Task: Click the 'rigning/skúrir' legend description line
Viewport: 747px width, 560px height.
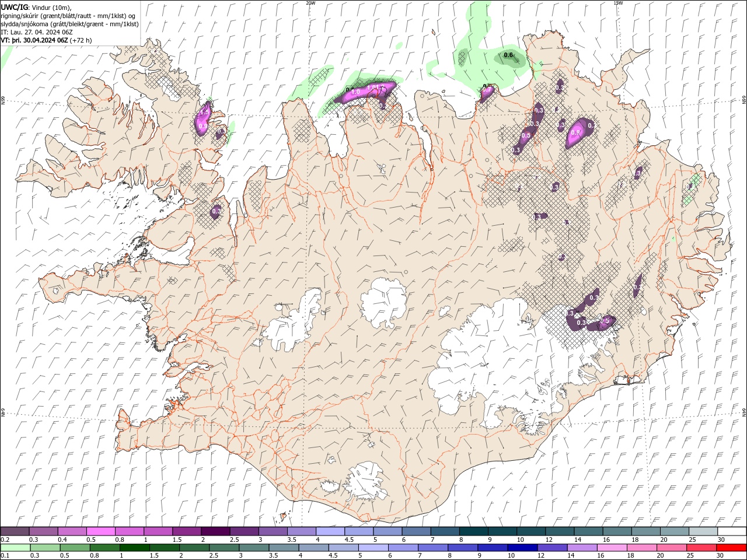Action: pyautogui.click(x=68, y=16)
